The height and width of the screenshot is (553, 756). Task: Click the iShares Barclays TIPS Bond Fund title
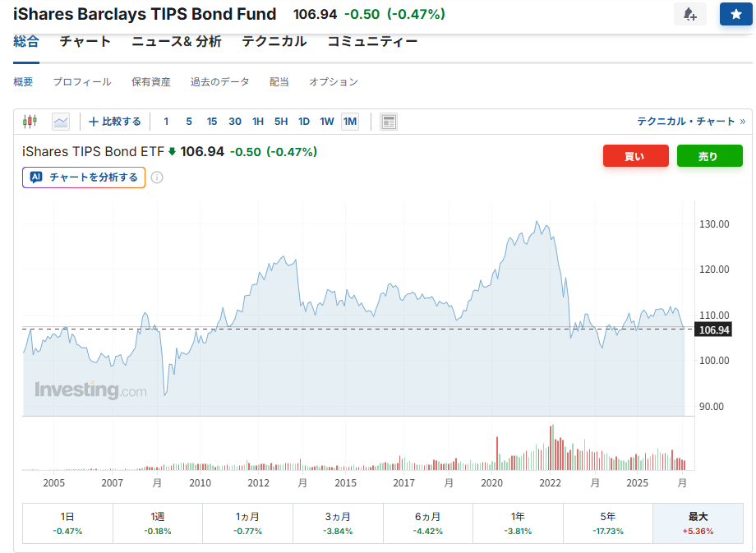145,14
